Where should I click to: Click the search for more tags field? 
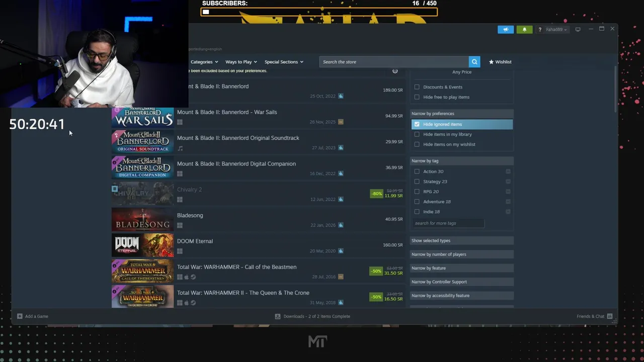(448, 223)
